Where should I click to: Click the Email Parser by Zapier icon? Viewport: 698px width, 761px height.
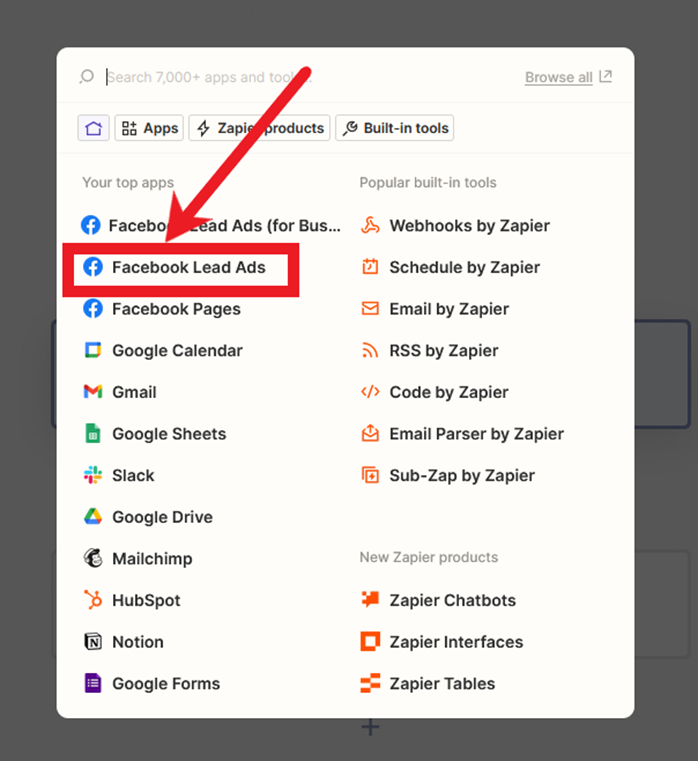[x=370, y=433]
